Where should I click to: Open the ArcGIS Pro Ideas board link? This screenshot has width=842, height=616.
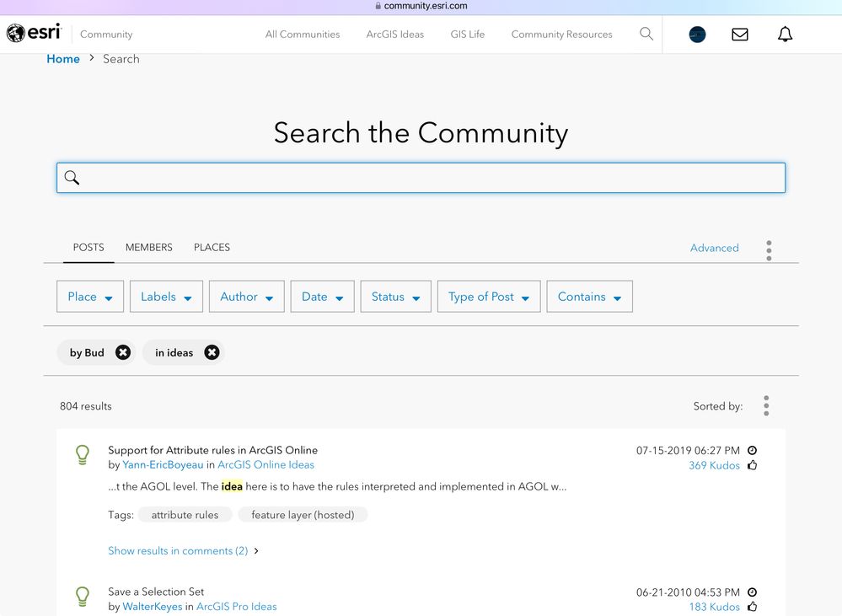(236, 607)
